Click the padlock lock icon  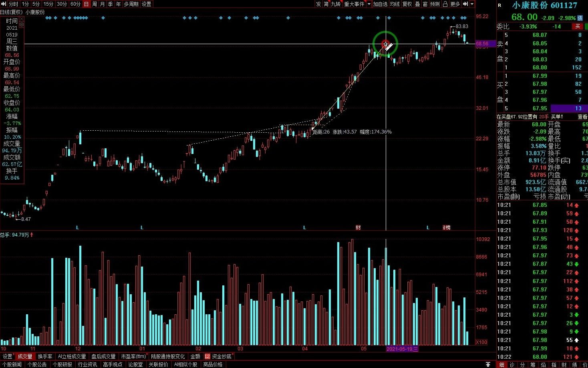[445, 4]
